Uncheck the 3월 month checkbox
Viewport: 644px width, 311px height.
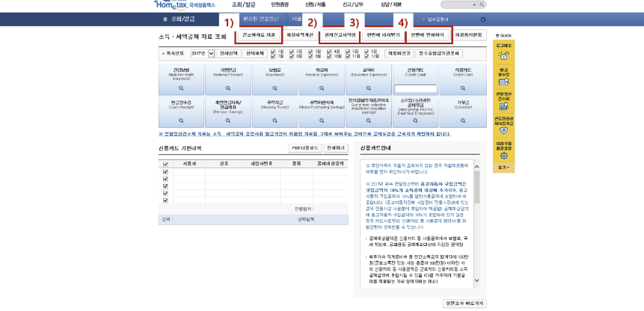(310, 52)
